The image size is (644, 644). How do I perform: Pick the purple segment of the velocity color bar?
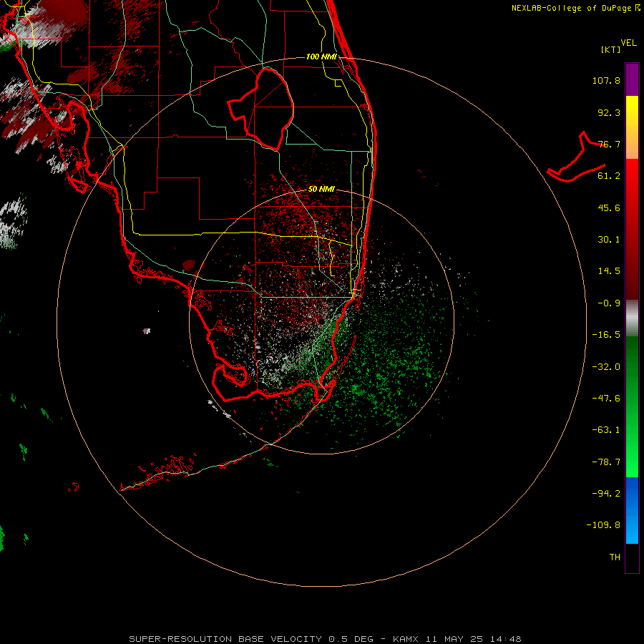632,79
